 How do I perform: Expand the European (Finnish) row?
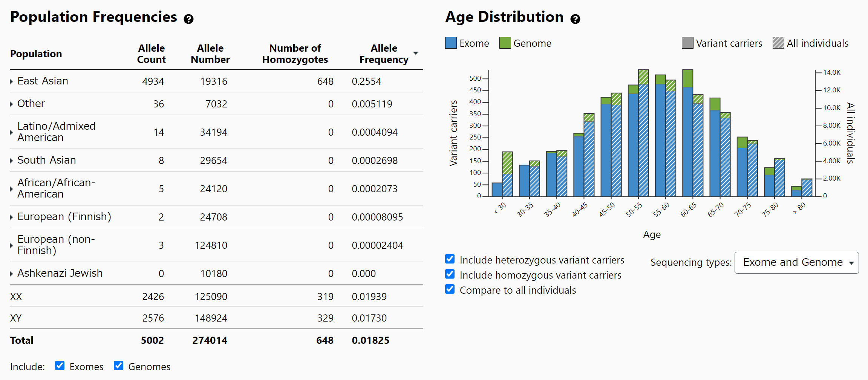pos(11,217)
